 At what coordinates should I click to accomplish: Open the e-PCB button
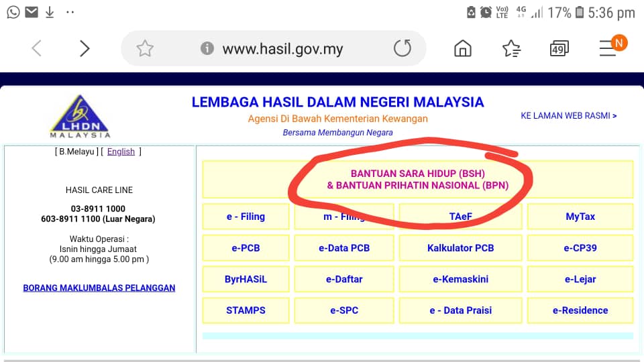click(246, 248)
